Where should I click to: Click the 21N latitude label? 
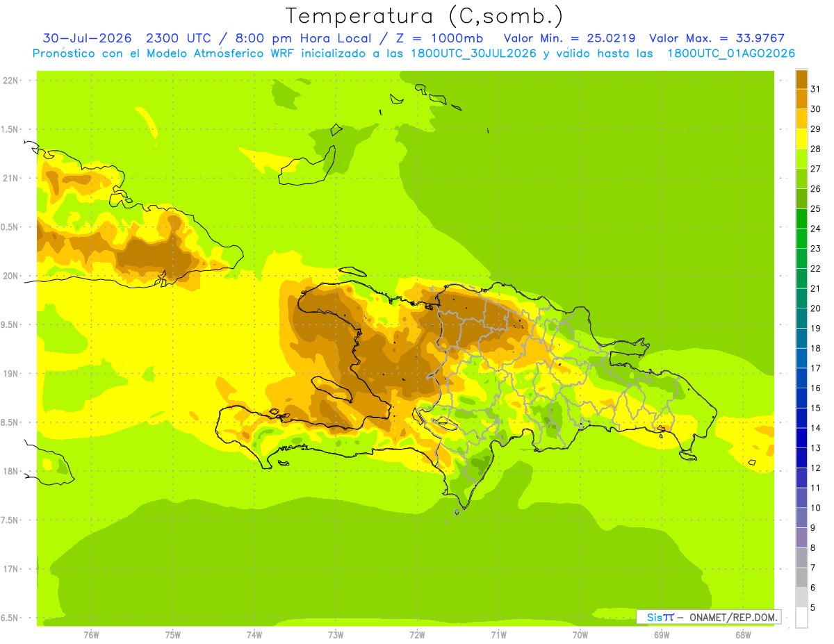tap(10, 179)
